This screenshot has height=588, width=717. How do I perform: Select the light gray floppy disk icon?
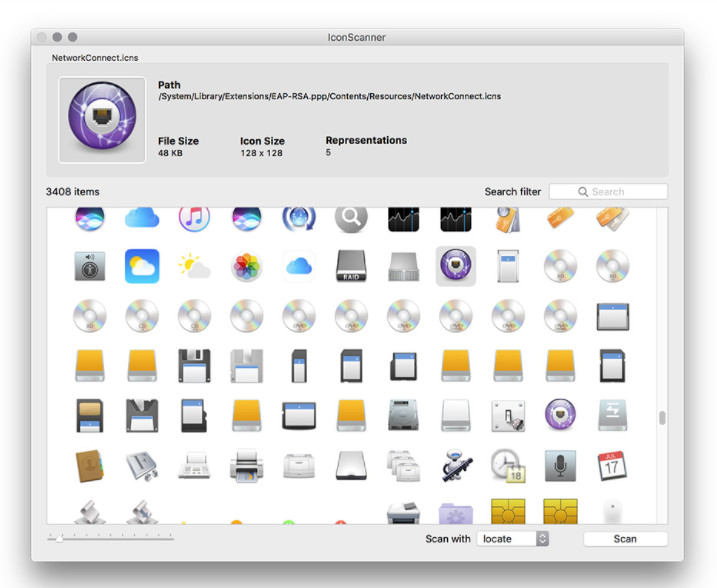(x=246, y=366)
